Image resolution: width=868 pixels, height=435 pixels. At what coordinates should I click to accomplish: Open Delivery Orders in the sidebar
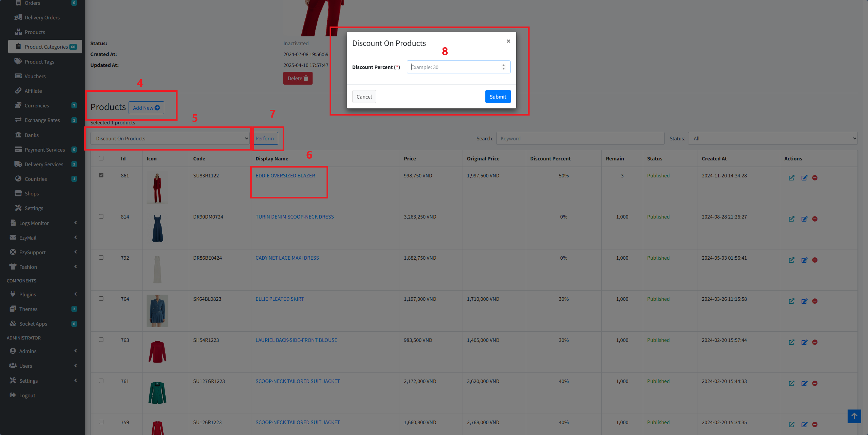click(x=42, y=17)
